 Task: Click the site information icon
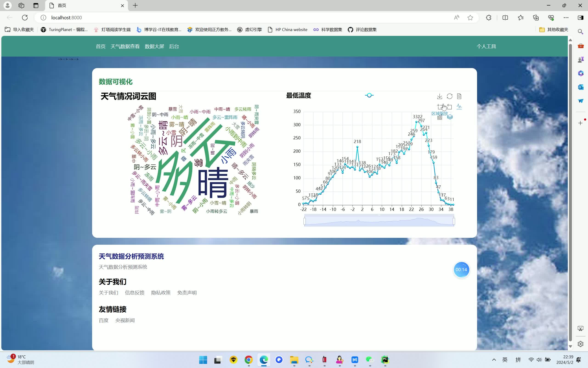43,17
